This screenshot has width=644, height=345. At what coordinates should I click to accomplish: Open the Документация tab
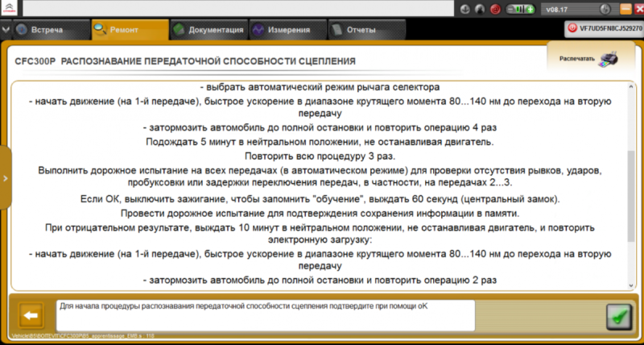[x=208, y=30]
